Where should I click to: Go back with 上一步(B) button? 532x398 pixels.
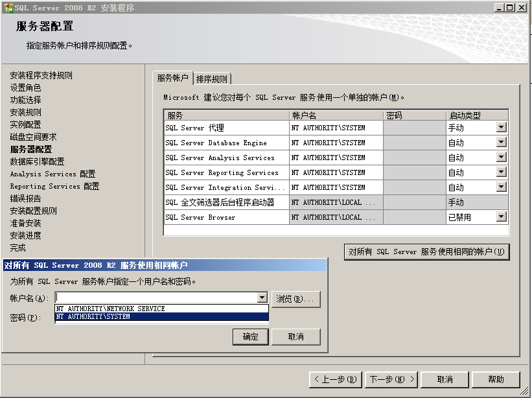336,379
